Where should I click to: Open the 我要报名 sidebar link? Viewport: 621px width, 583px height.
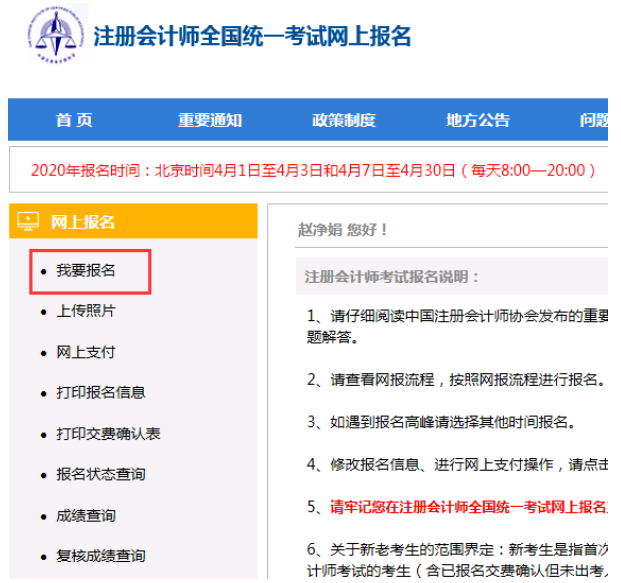pos(86,271)
